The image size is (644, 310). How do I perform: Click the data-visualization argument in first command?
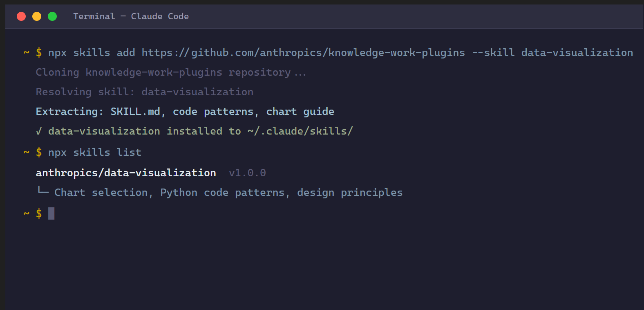pyautogui.click(x=577, y=53)
